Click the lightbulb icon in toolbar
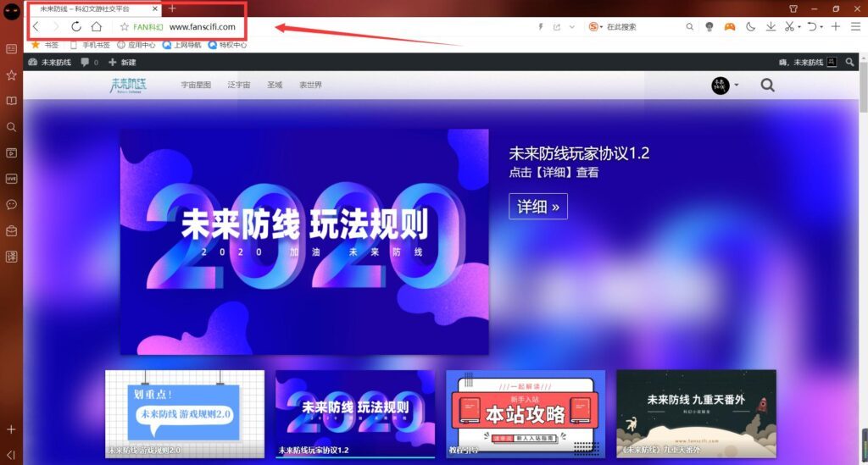Screen dimensions: 868x465 [x=709, y=26]
